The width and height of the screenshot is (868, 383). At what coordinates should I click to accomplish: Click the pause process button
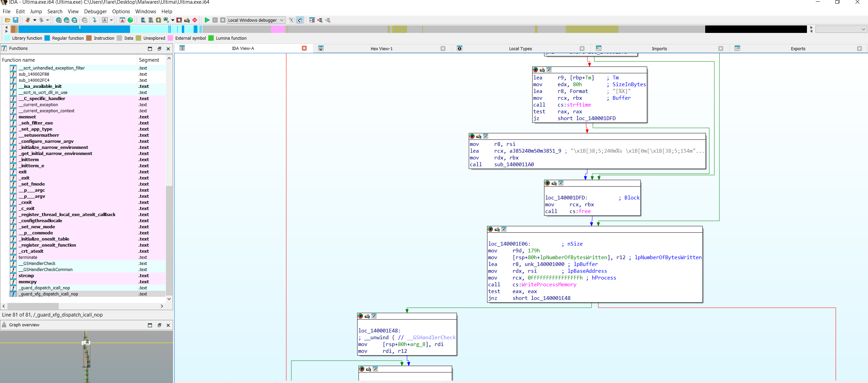(215, 20)
